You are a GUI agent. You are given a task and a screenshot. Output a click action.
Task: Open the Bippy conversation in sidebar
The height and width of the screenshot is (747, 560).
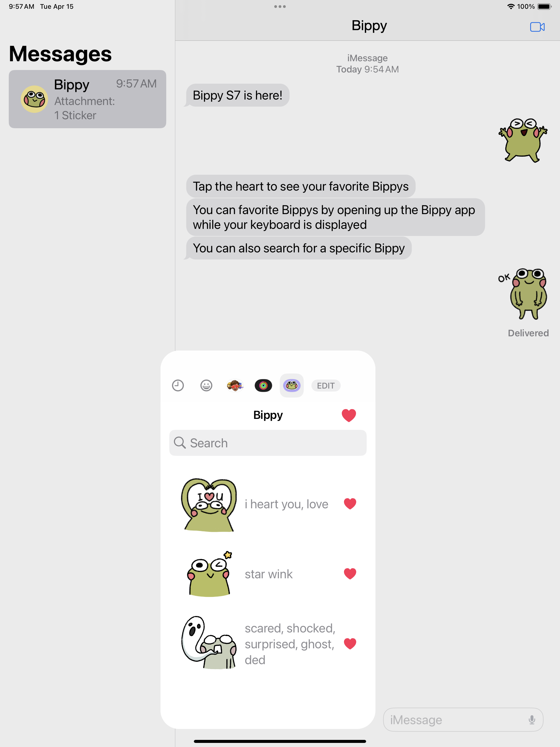click(87, 99)
